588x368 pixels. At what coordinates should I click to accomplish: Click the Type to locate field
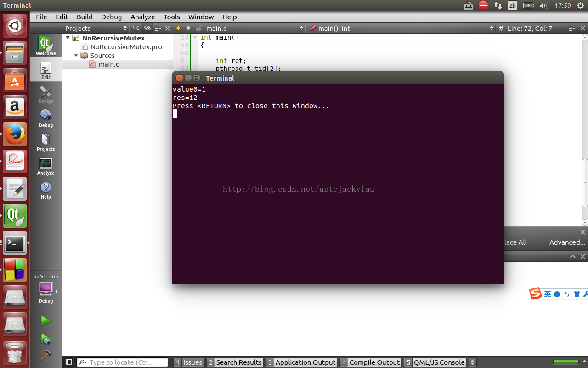(x=122, y=362)
